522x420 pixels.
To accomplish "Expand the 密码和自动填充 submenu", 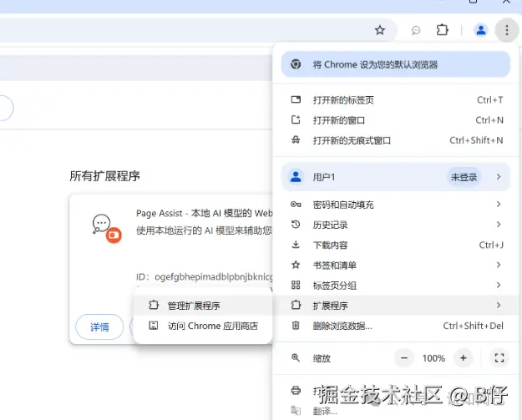I will click(x=396, y=205).
